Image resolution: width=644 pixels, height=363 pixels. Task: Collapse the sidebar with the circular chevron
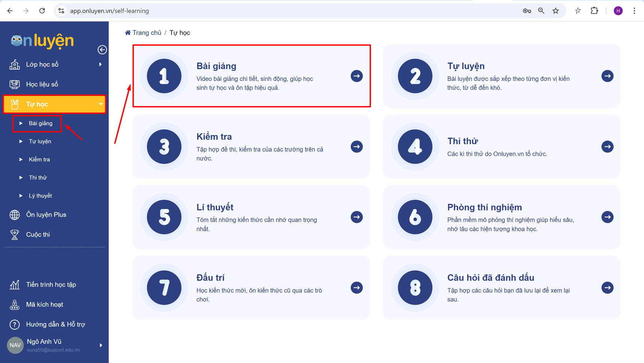[x=102, y=49]
